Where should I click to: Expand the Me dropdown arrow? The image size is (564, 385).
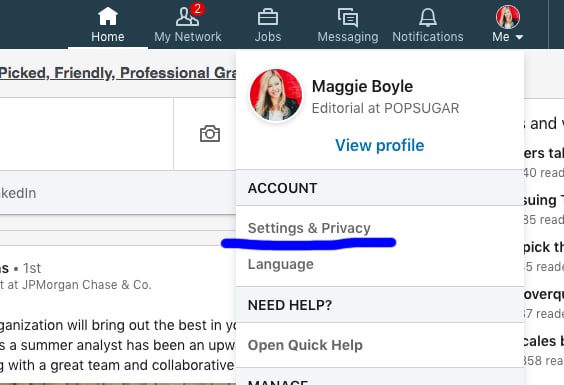click(519, 37)
